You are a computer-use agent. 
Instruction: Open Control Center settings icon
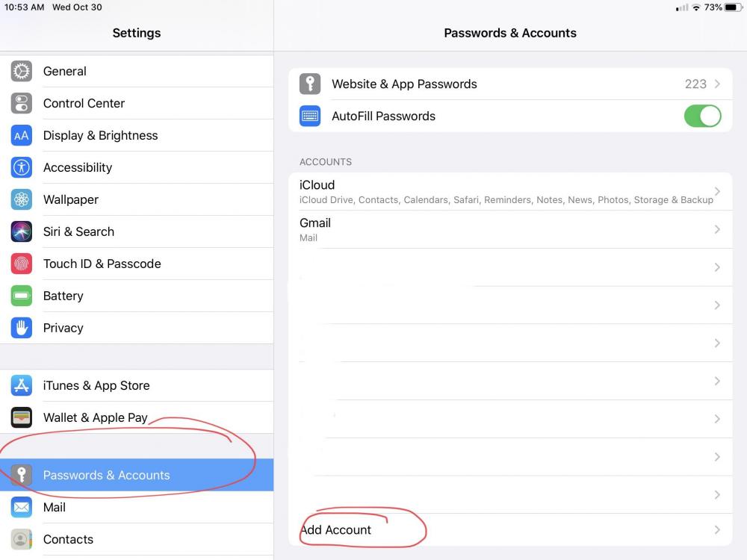coord(22,104)
